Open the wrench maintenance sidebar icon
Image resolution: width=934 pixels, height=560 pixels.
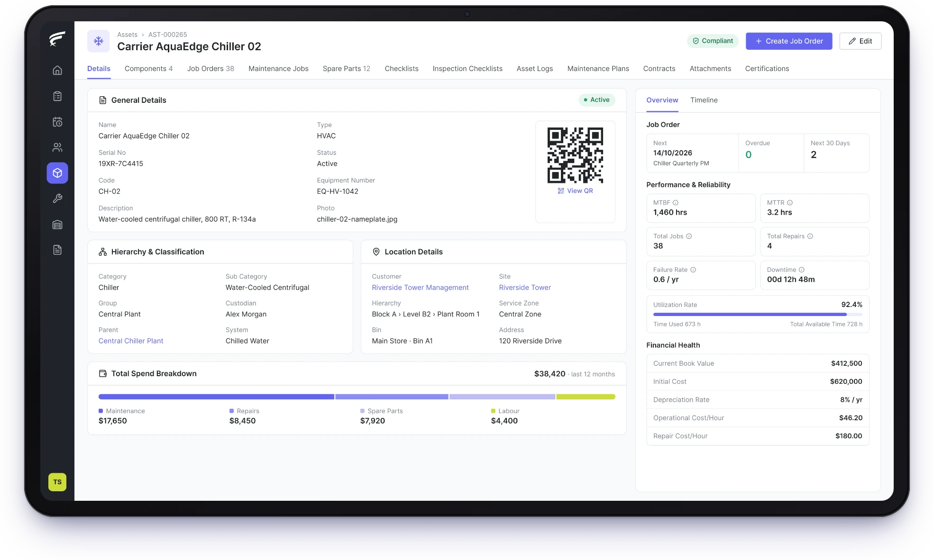click(57, 199)
